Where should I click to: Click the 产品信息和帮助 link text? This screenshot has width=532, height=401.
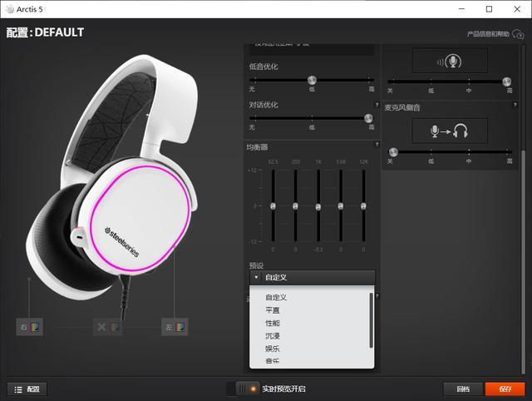pos(488,34)
